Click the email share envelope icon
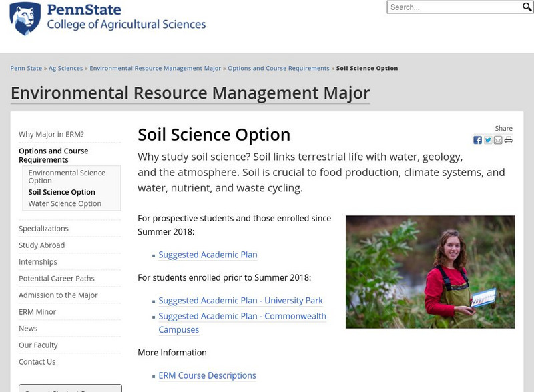534x392 pixels. (498, 140)
